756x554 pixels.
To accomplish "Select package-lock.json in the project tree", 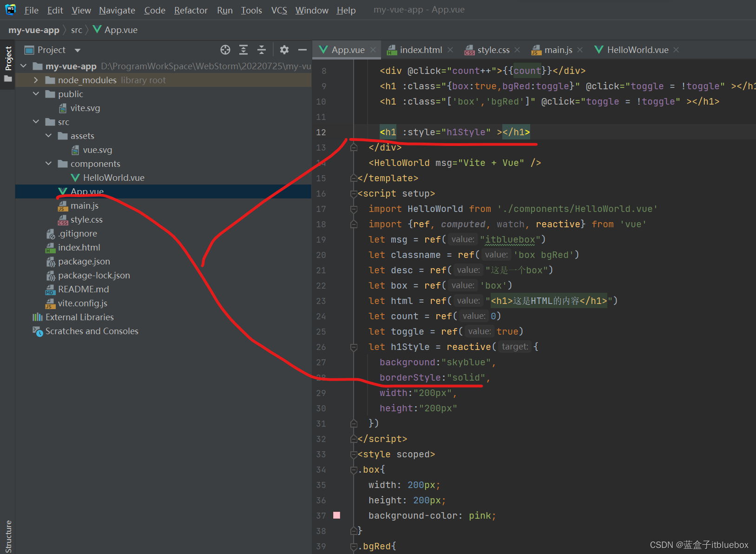I will 88,275.
